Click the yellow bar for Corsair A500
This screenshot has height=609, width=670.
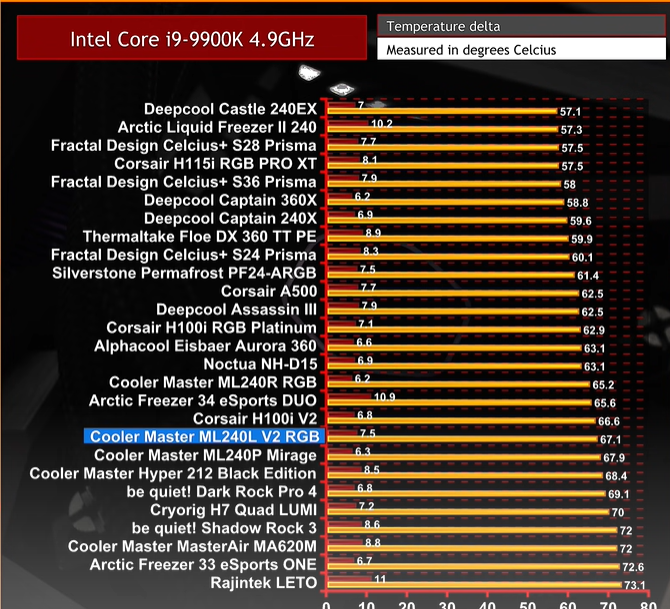coord(453,294)
